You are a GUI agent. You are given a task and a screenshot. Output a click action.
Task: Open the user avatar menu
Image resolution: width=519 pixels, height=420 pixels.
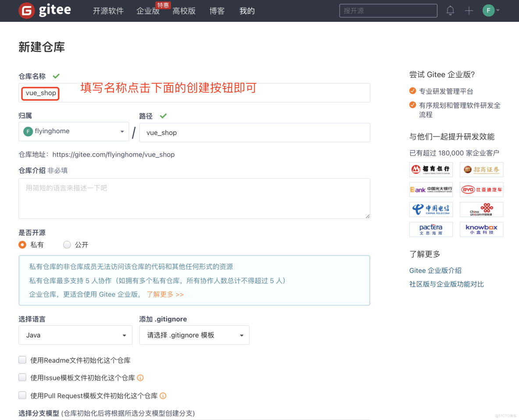488,10
